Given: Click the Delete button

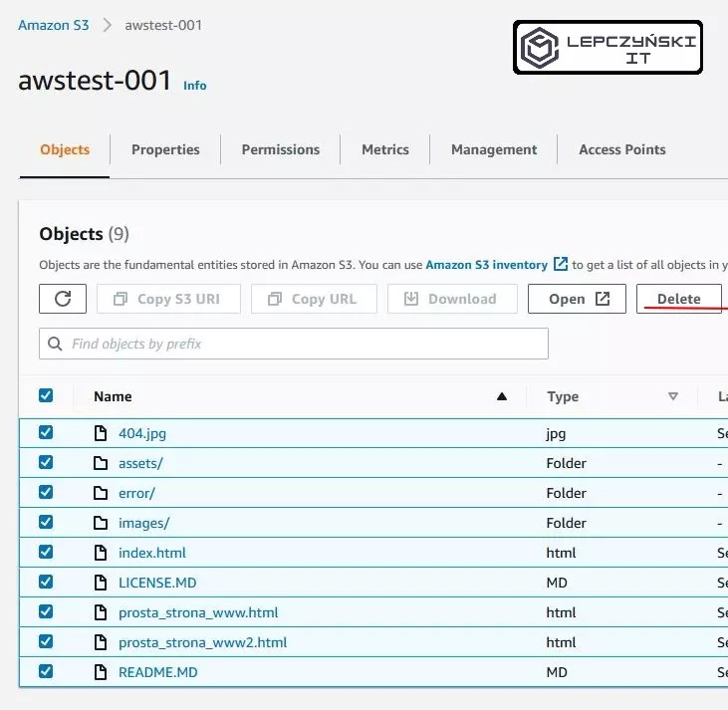Looking at the screenshot, I should 679,299.
